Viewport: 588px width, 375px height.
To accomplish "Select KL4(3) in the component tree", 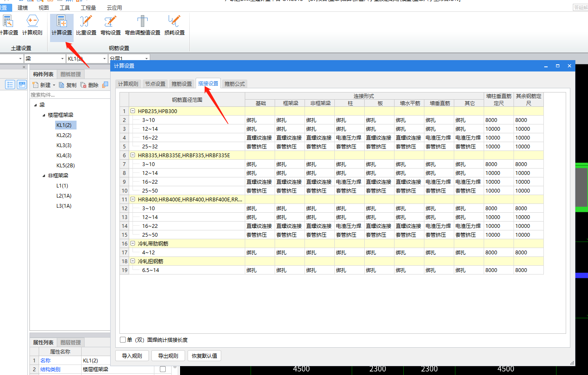I will (64, 156).
